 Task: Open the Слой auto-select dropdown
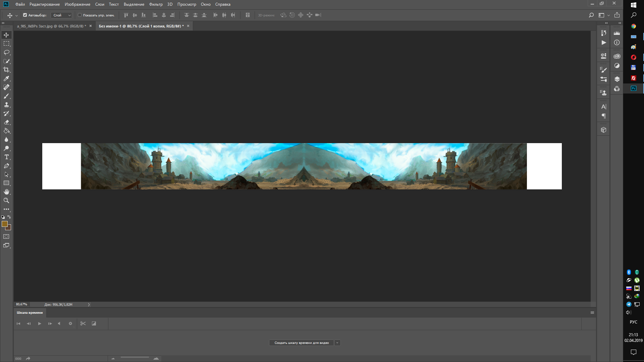point(61,15)
